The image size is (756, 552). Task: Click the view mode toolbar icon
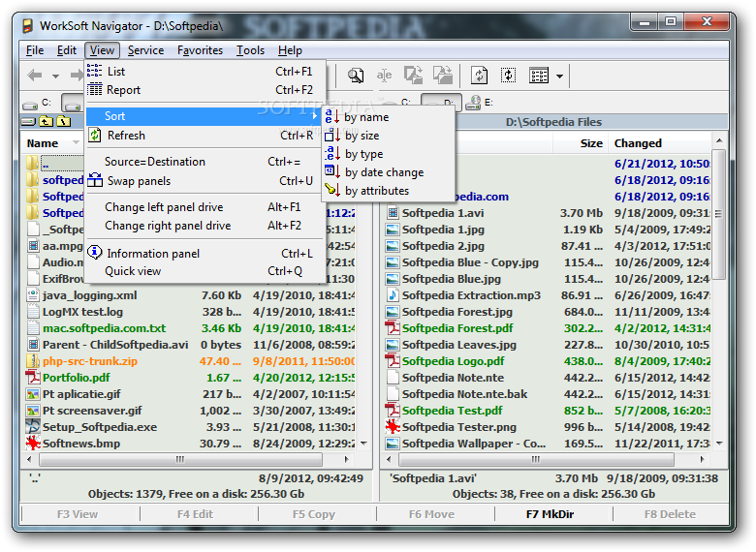point(539,76)
